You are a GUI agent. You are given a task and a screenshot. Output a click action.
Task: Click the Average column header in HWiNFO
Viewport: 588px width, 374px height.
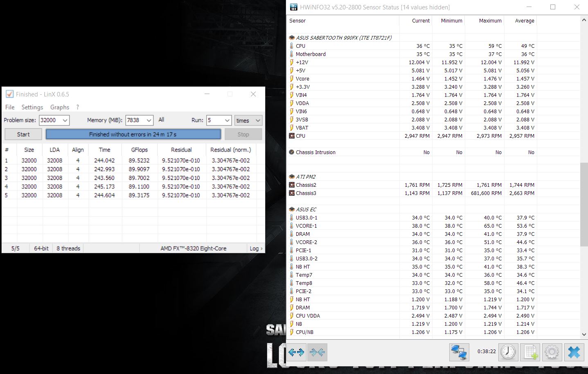[520, 21]
